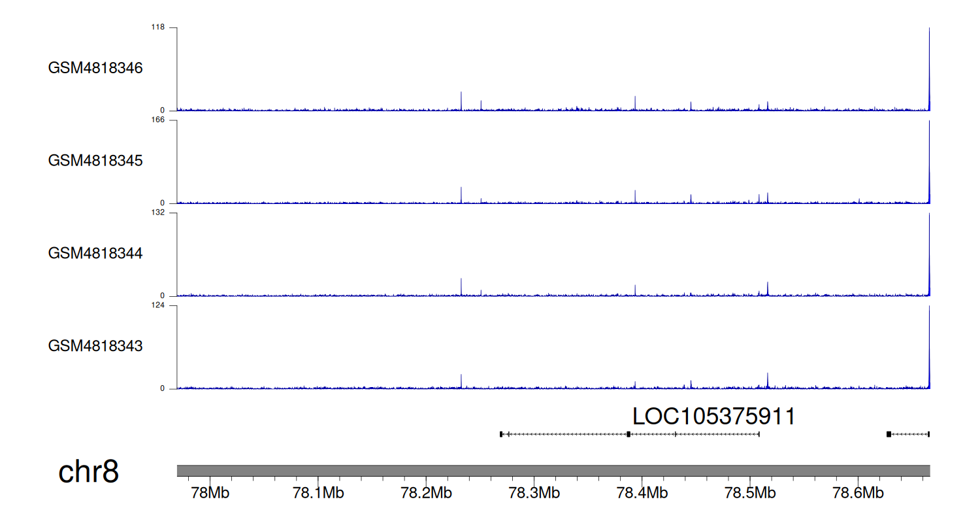Select the y-axis maximum value 166
Image resolution: width=980 pixels, height=510 pixels.
point(158,120)
